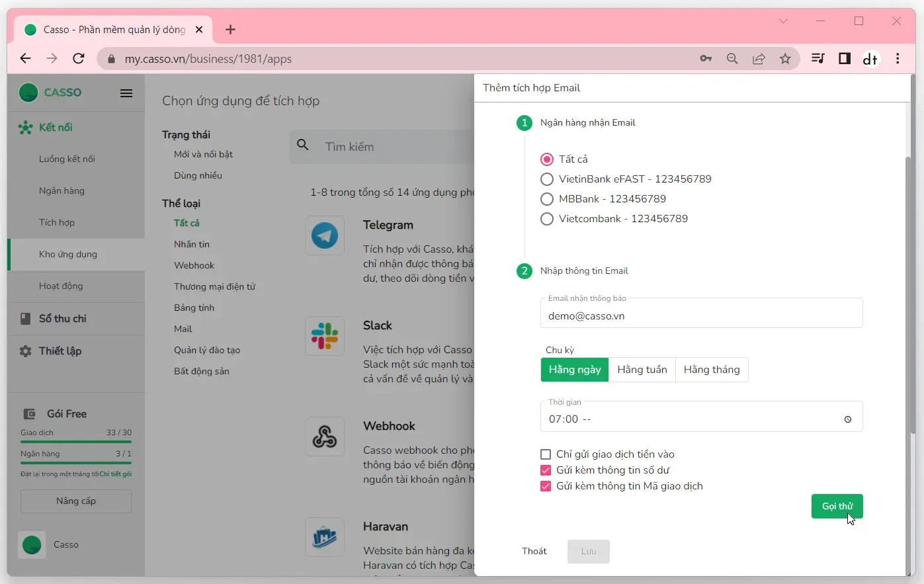Filter by Dùng nhiều status
924x584 pixels.
point(198,175)
